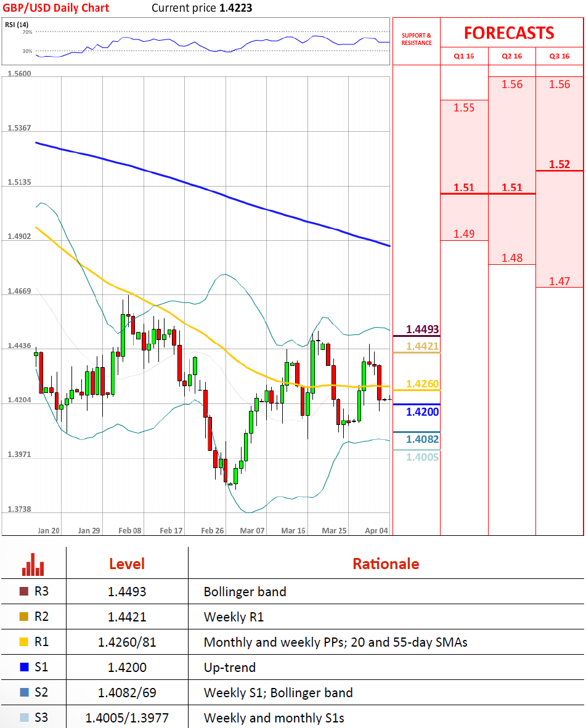Click the table level cell 1.4082/69
586x728 pixels.
pyautogui.click(x=127, y=693)
